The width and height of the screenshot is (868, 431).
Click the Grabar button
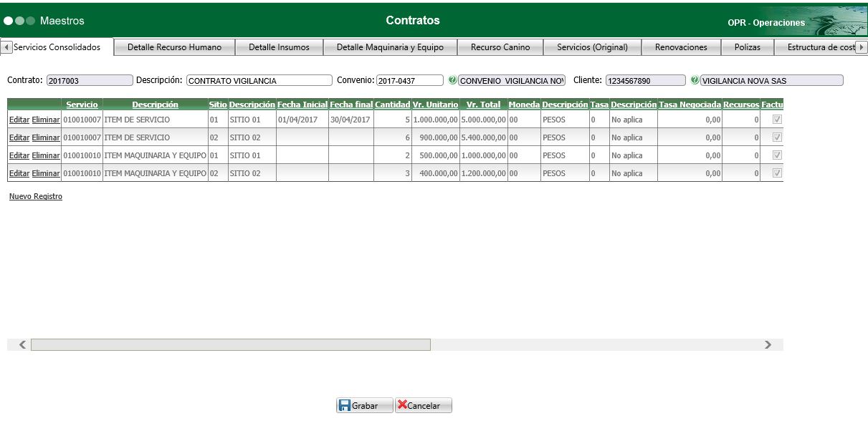click(365, 405)
